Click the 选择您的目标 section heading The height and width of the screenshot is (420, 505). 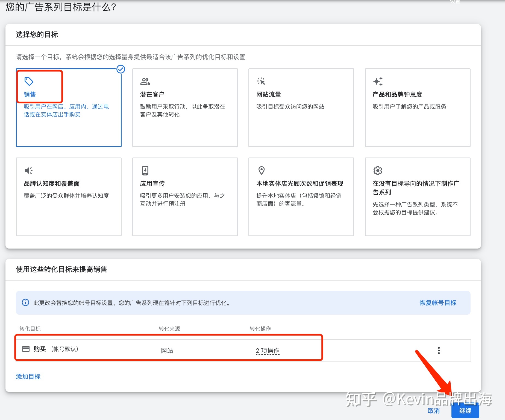37,34
